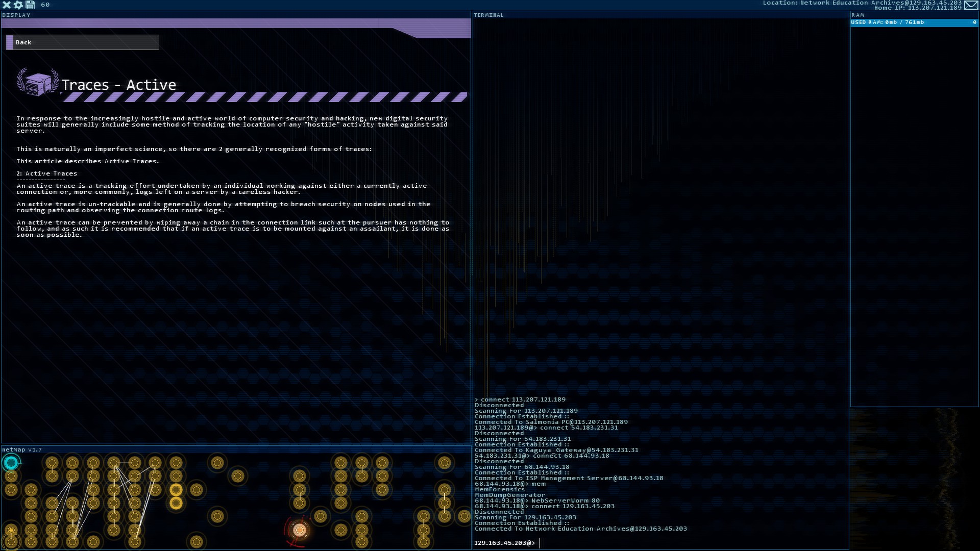Click the X exit icon in the top bar
The image size is (980, 551).
coord(7,5)
